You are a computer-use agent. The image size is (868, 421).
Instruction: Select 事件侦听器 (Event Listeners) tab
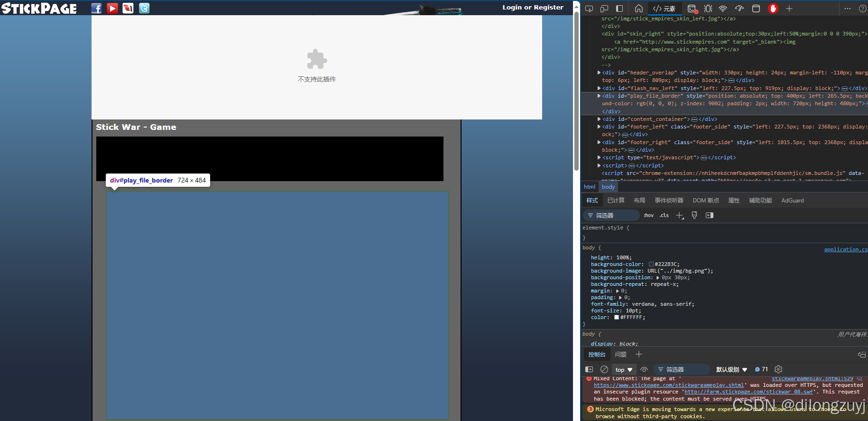tap(669, 201)
